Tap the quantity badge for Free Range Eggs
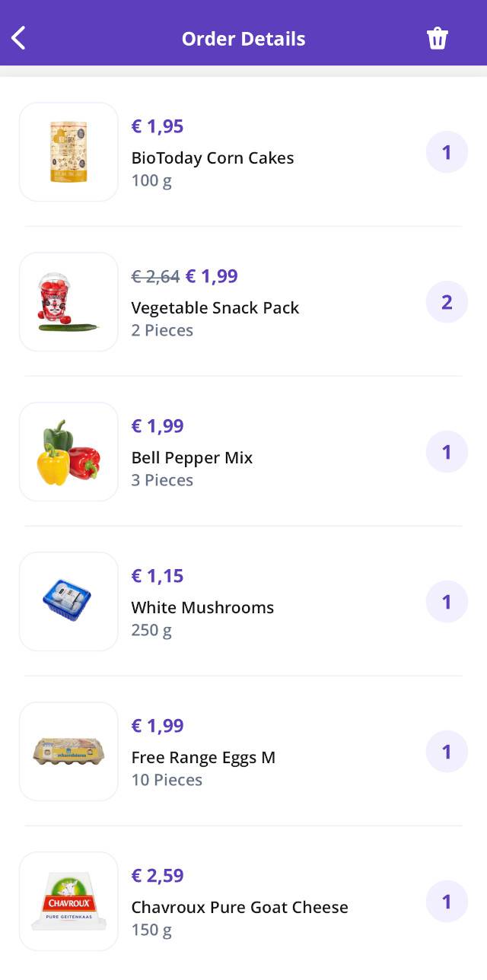487x980 pixels. pos(447,752)
